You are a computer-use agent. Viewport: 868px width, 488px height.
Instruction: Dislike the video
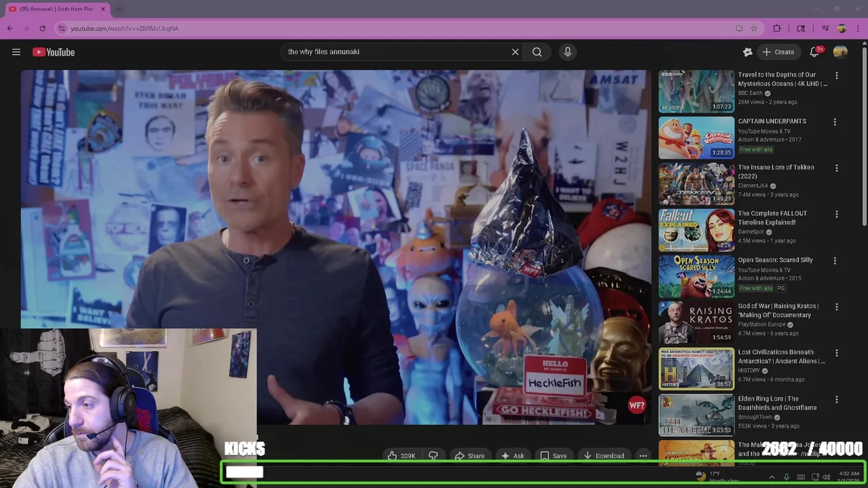(433, 456)
